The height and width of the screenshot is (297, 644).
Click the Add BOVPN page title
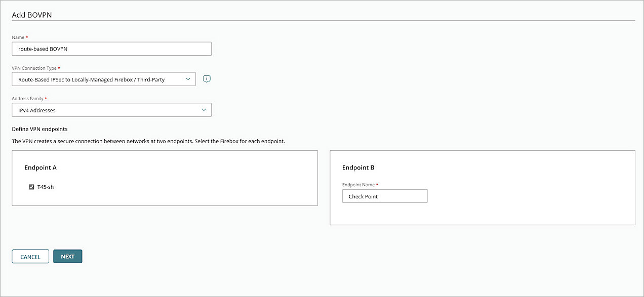(31, 15)
